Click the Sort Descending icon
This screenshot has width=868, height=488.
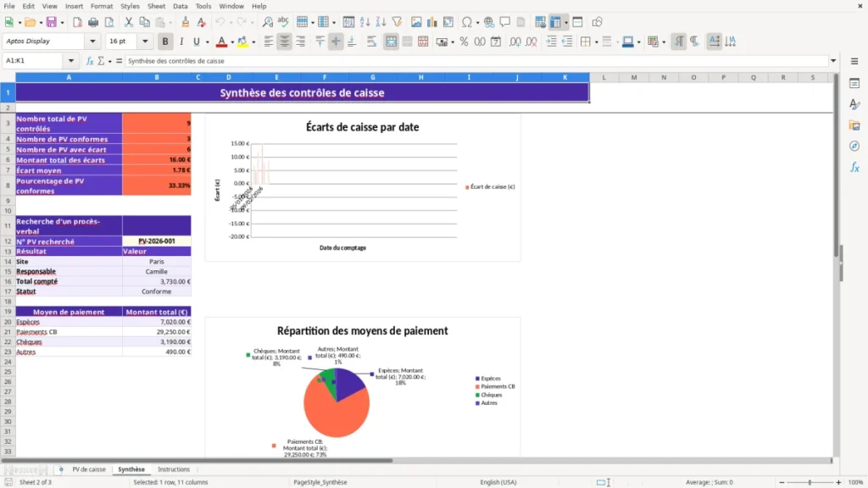[381, 22]
